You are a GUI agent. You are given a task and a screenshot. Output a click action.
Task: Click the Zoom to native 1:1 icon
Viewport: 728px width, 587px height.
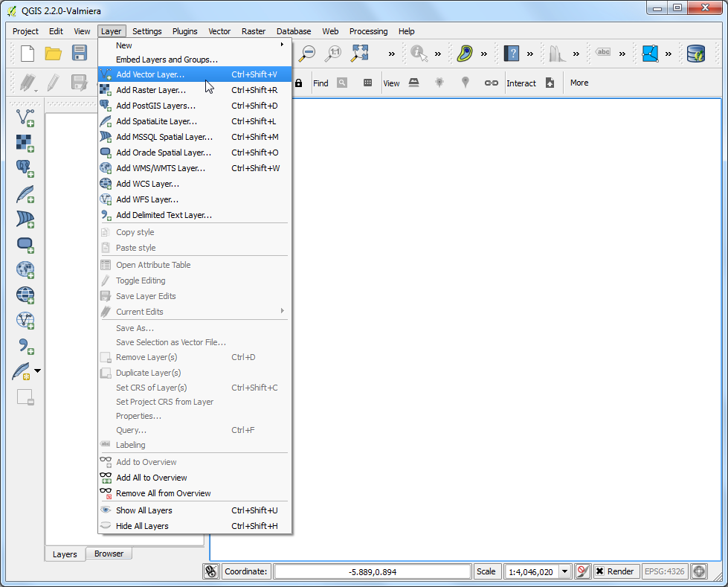333,54
